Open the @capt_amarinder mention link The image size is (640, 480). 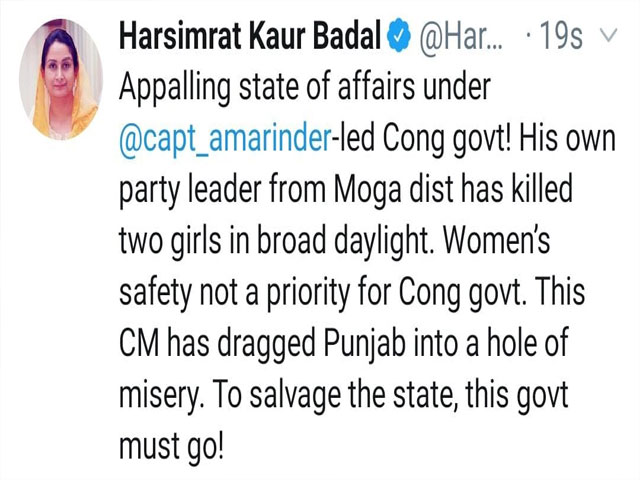[x=225, y=140]
